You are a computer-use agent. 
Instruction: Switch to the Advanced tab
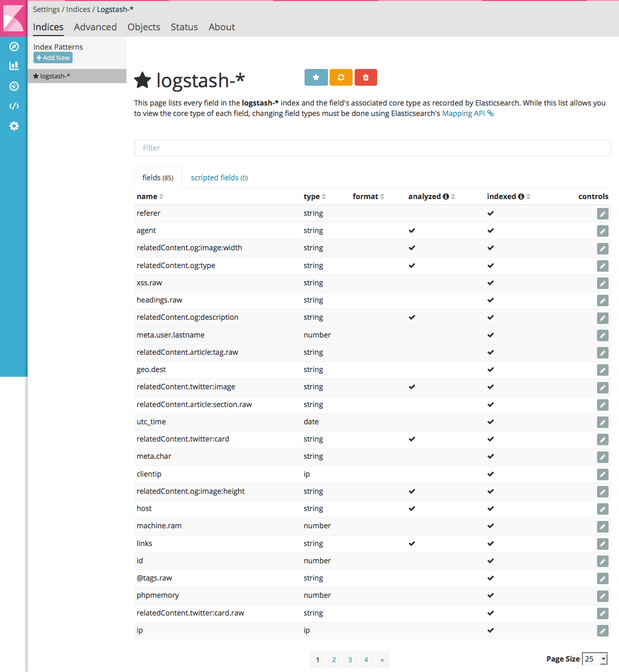(x=95, y=27)
